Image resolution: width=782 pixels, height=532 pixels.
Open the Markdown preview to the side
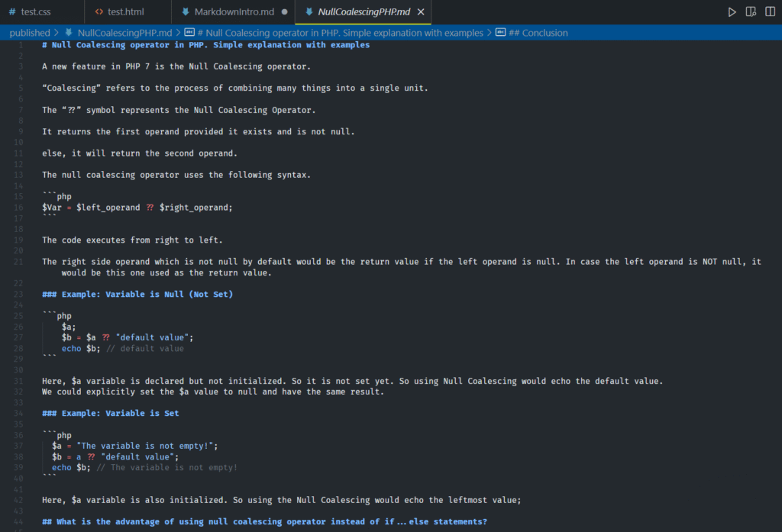point(751,12)
